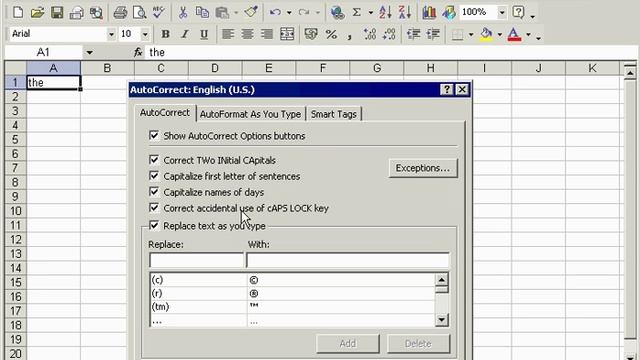
Task: Select the AutoCorrect tab
Action: click(165, 113)
